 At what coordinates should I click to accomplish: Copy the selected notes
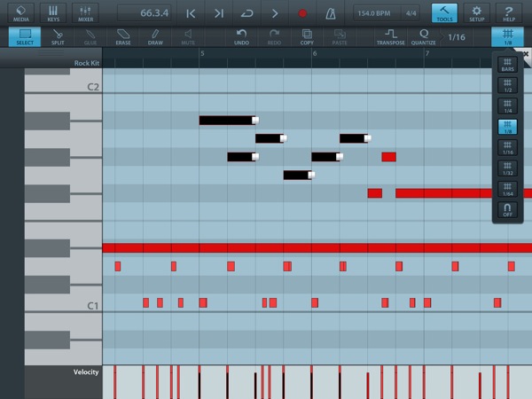307,37
